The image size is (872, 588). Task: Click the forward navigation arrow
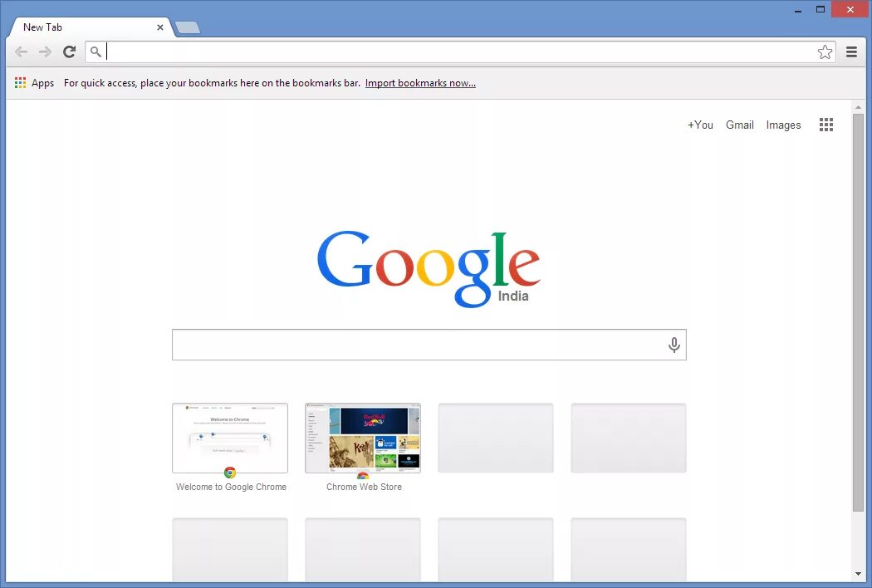[x=46, y=51]
